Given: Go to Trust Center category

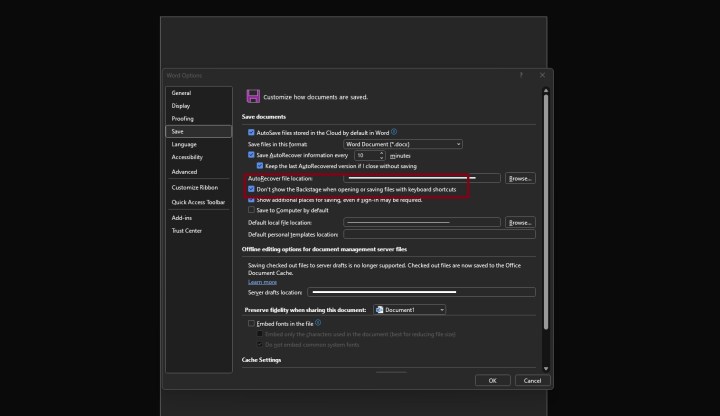Looking at the screenshot, I should point(187,230).
